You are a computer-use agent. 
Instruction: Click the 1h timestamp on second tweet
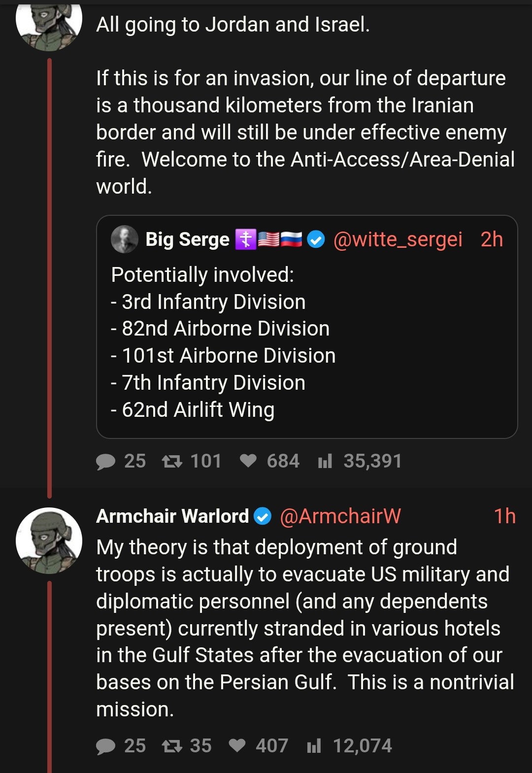[x=504, y=516]
